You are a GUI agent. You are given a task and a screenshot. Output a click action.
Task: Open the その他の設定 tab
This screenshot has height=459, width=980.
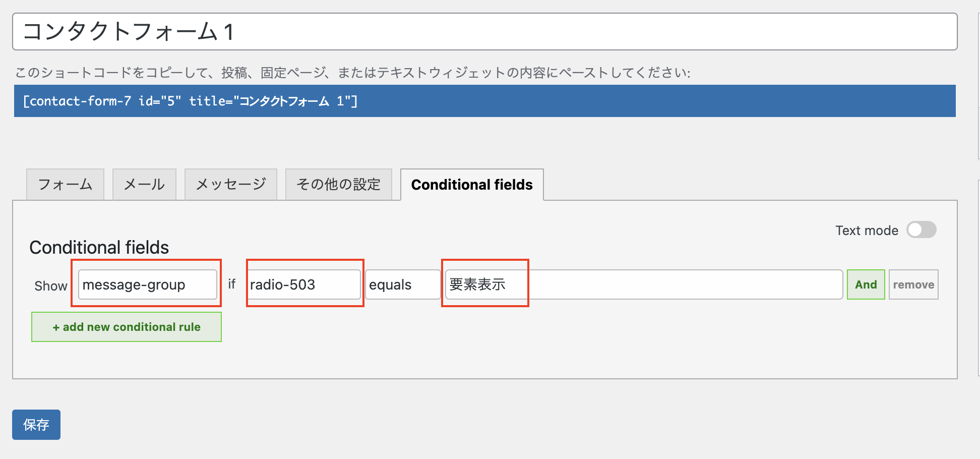click(338, 184)
